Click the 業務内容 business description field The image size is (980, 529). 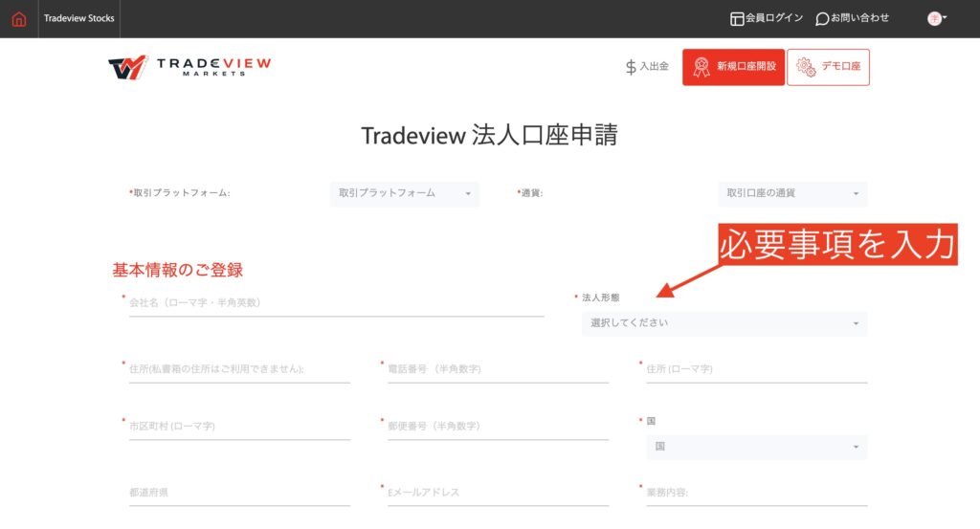point(757,494)
